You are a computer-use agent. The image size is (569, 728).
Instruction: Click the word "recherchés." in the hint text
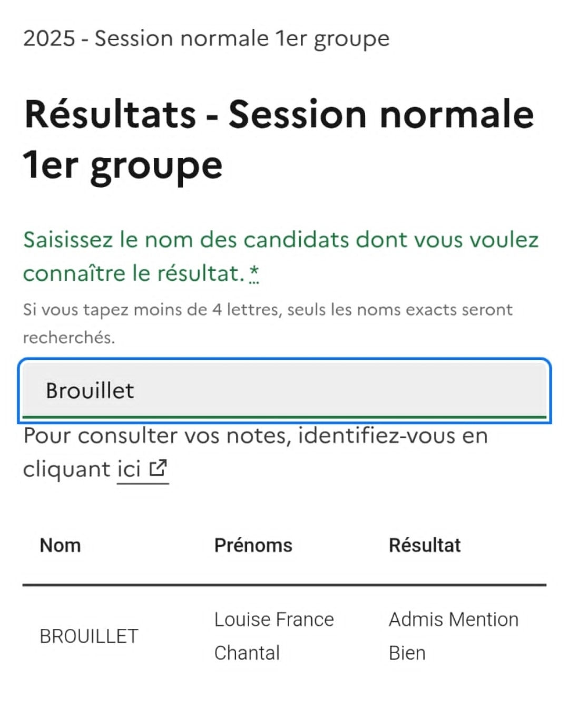coord(68,337)
